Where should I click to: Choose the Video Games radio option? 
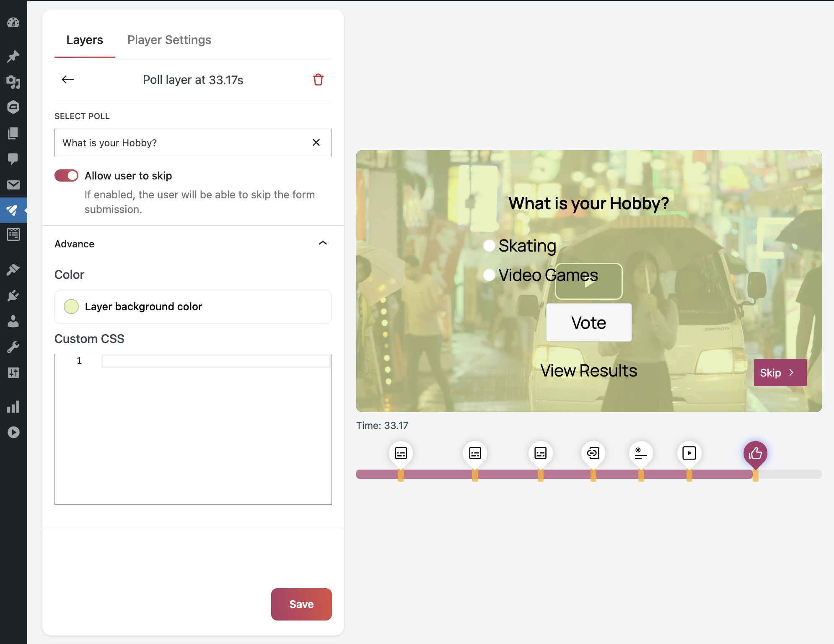click(489, 275)
